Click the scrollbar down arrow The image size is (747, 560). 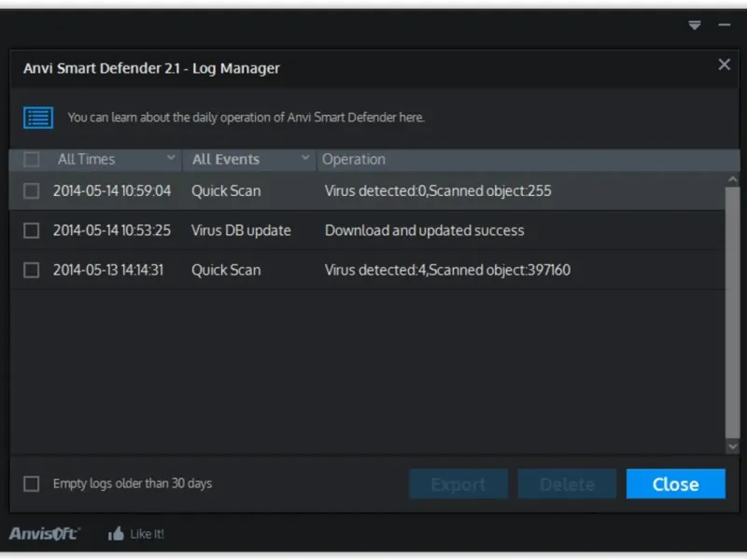732,447
